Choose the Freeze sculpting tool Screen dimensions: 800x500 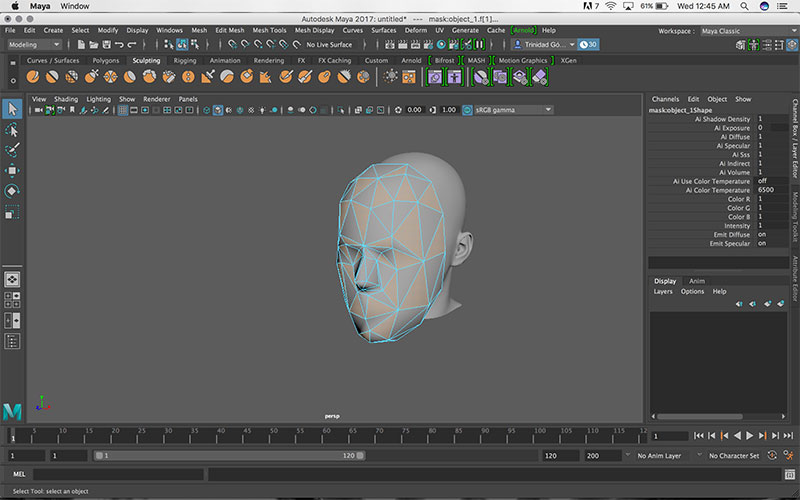pos(363,77)
